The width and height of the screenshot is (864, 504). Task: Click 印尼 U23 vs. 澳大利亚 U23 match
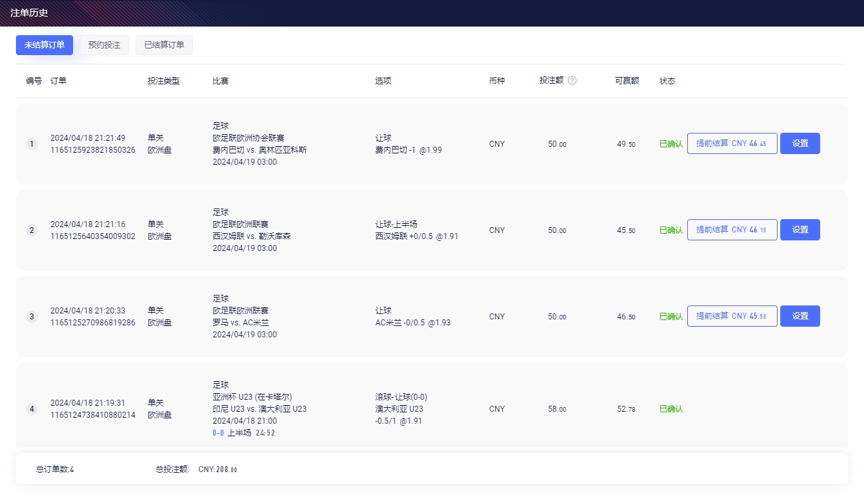[259, 409]
